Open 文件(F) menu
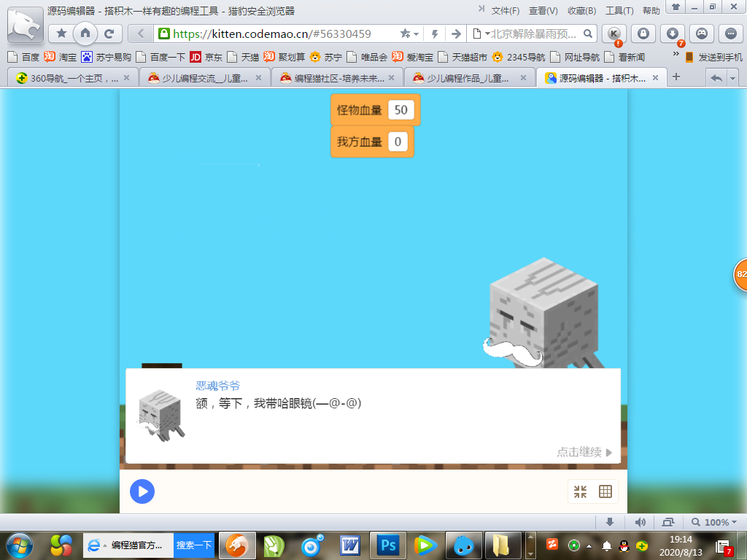 (505, 10)
